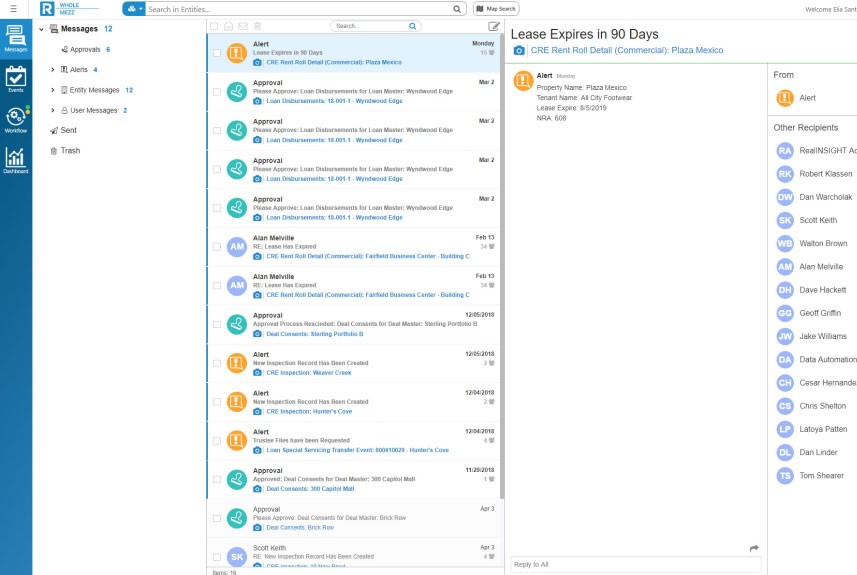Click the message list search magnifier
Screen dimensions: 857x575
point(413,26)
